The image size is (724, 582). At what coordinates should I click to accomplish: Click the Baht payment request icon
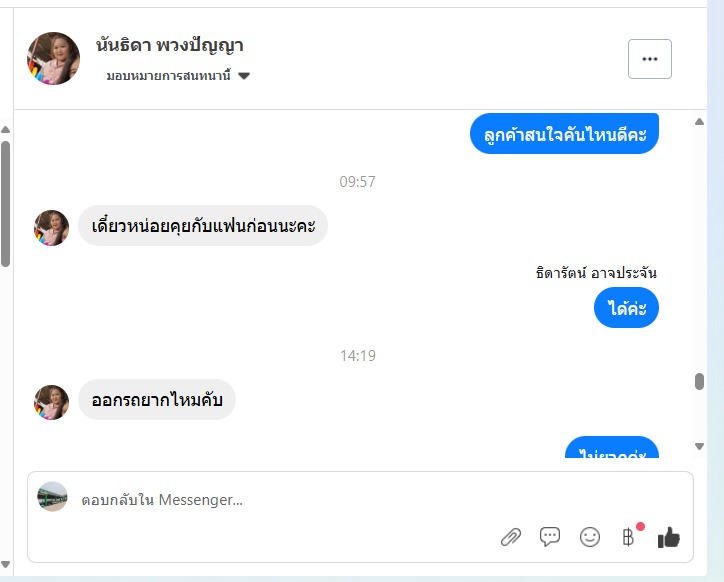click(x=628, y=537)
